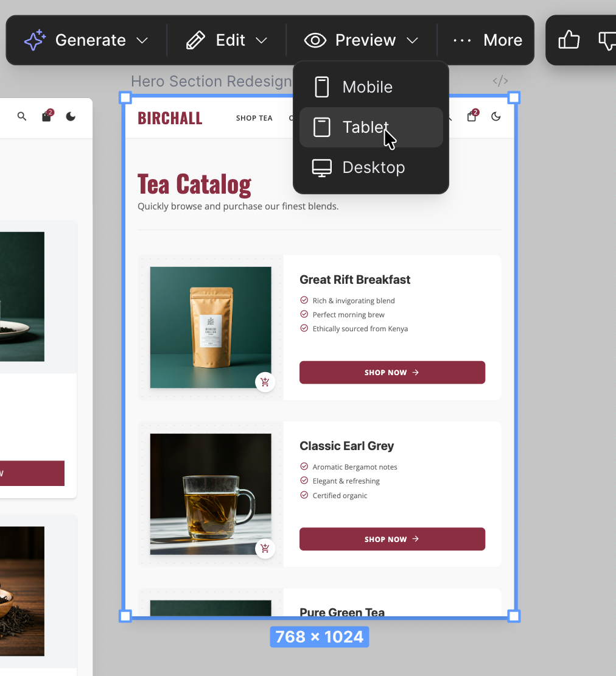The image size is (616, 676).
Task: Open the code view icon above the frame
Action: [x=500, y=80]
